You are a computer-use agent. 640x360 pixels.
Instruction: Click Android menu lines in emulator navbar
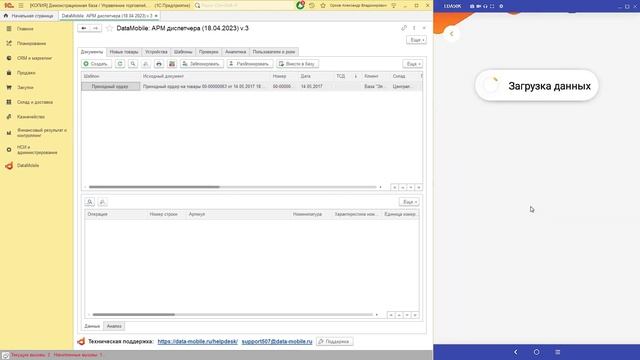558,352
